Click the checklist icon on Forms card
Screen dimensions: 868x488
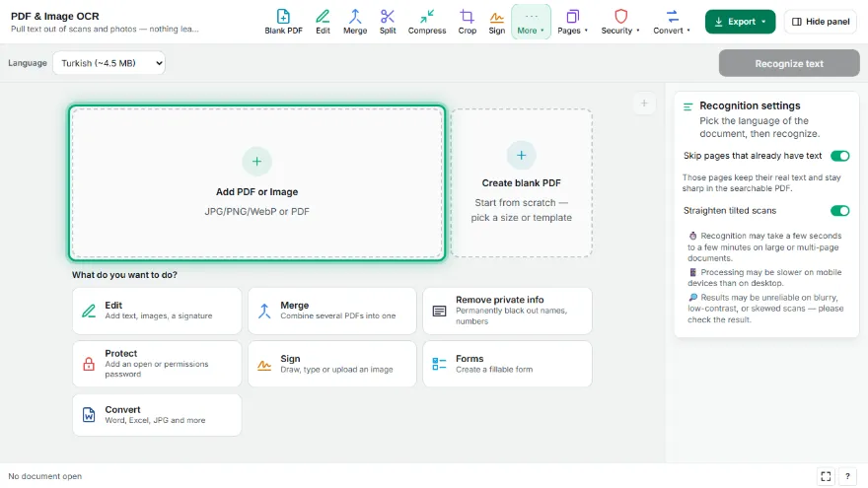tap(440, 364)
